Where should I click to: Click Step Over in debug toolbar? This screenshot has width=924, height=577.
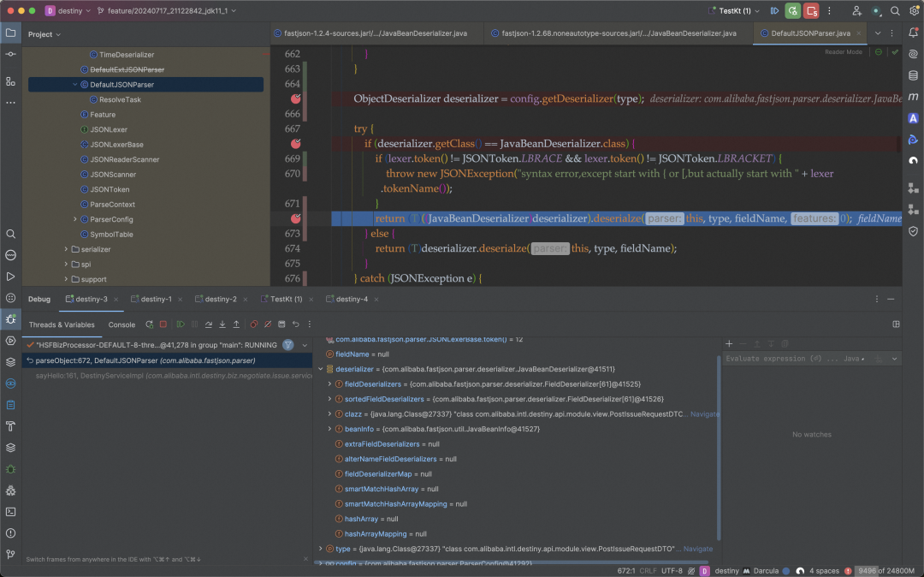(209, 324)
